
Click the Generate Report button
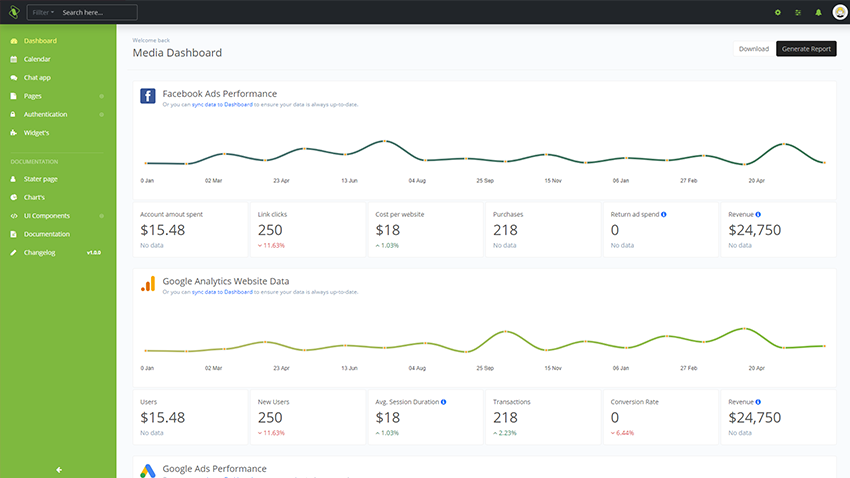[x=806, y=48]
